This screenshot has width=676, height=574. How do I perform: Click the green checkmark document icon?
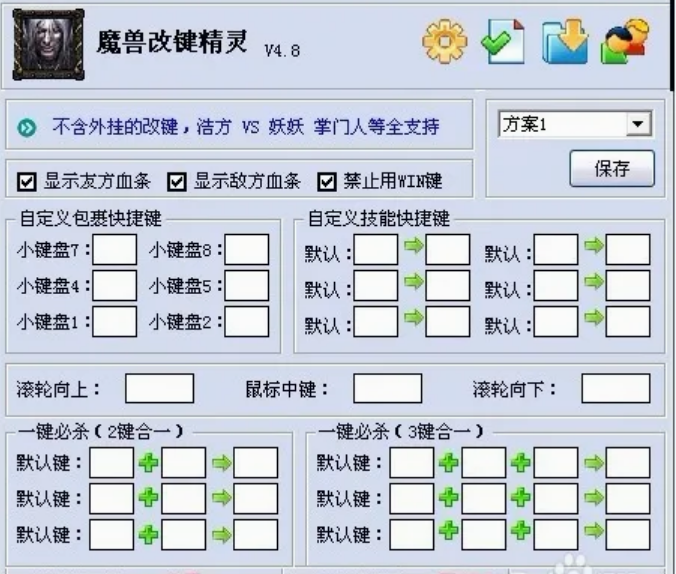(503, 41)
